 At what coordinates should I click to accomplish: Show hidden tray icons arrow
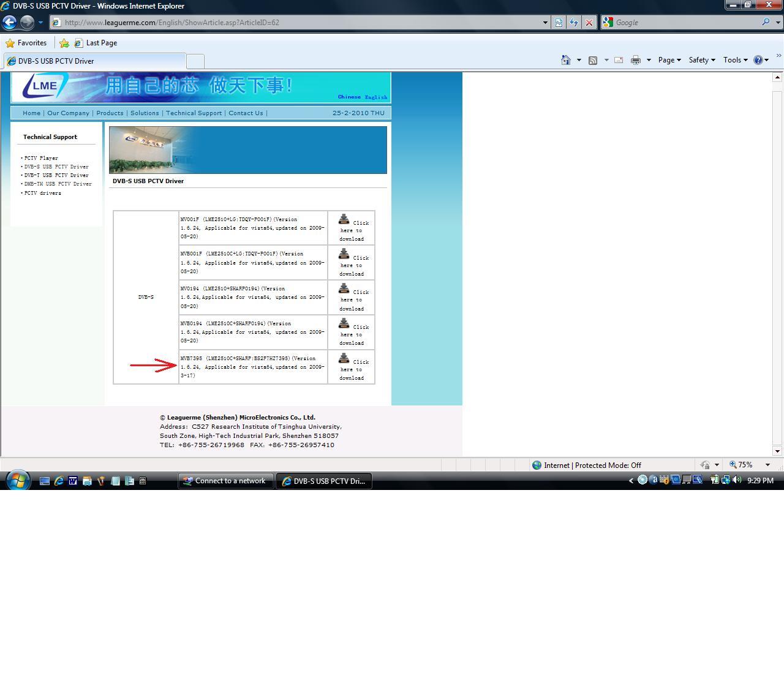(x=631, y=481)
